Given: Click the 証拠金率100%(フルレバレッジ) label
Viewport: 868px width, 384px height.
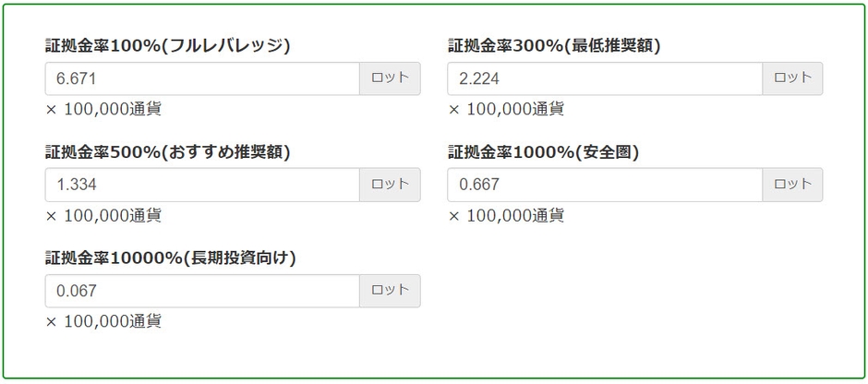Looking at the screenshot, I should tap(167, 46).
